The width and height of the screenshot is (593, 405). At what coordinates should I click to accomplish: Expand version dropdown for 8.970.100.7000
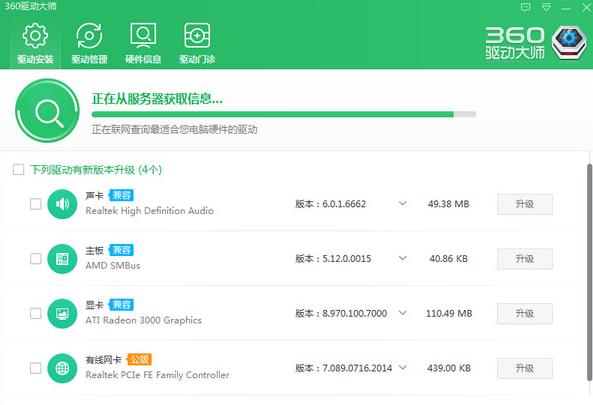coord(402,313)
